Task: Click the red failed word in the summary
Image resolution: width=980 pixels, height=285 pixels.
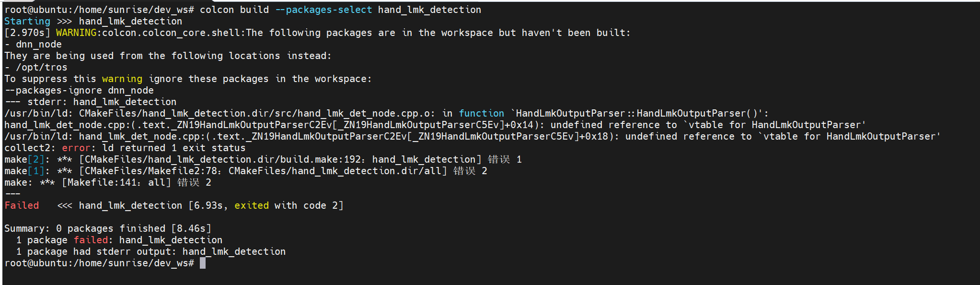Action: tap(91, 240)
